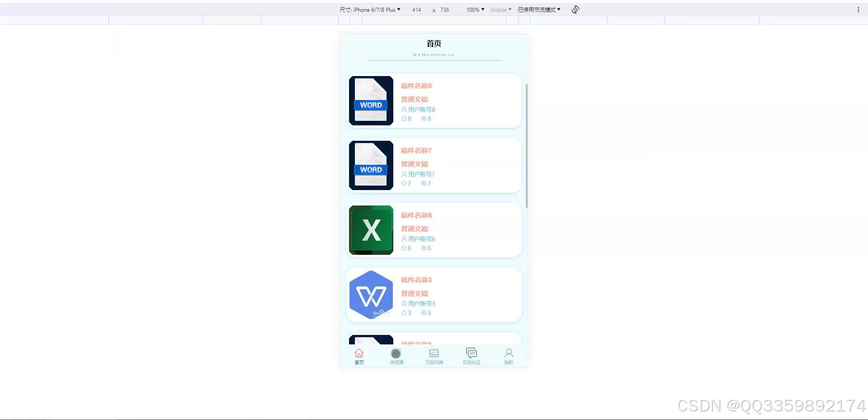Click the user icon beside 用户账号6
Viewport: 868px width, 420px height.
[x=404, y=239]
